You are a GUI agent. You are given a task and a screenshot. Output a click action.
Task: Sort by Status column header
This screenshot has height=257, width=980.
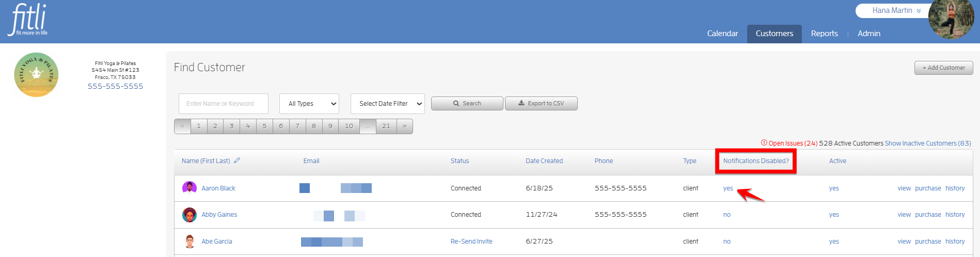click(460, 161)
